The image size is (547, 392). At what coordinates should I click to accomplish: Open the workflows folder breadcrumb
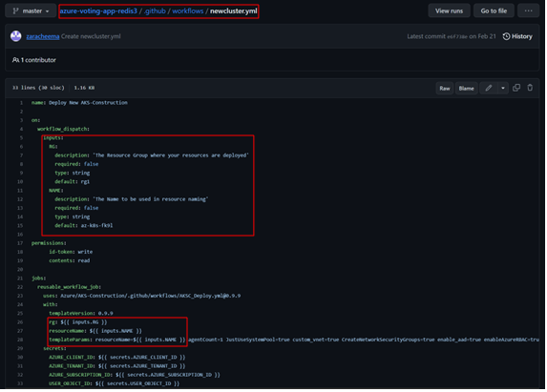tap(188, 11)
